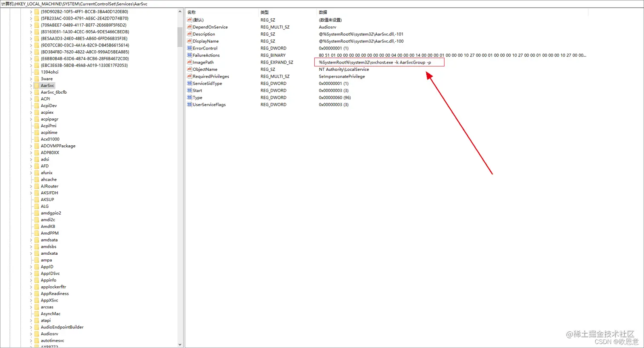Click the NT Authority\LocalService data cell

tap(344, 69)
